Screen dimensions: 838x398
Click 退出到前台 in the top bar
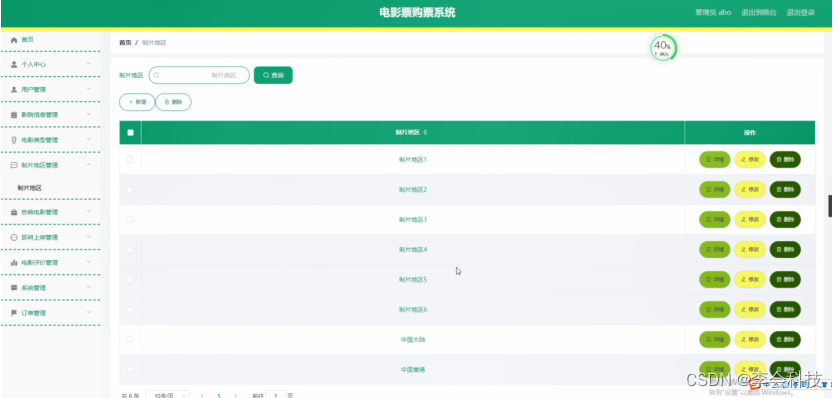[x=759, y=12]
